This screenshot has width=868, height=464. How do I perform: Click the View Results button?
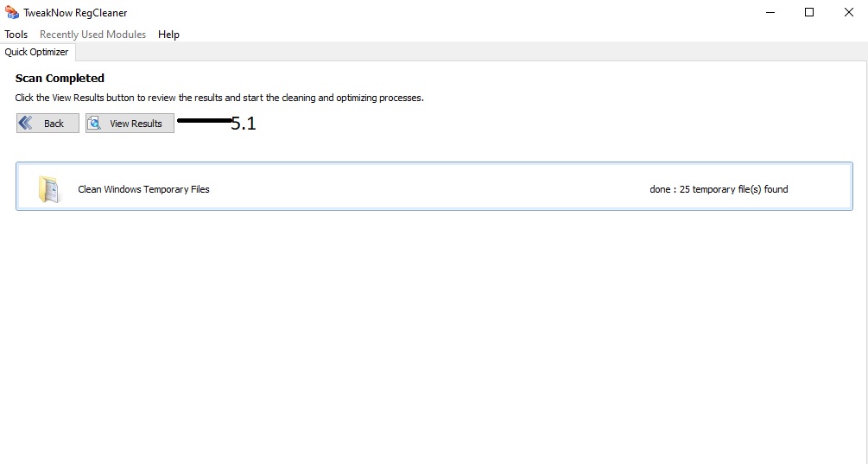point(130,123)
